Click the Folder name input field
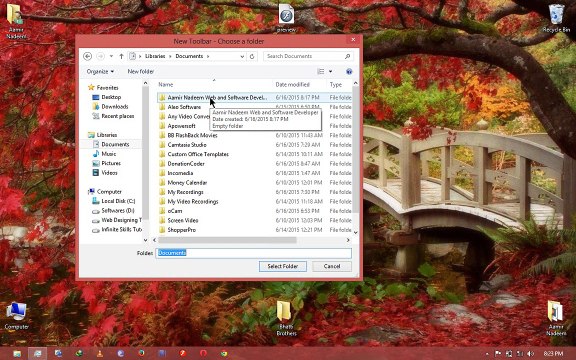The image size is (576, 360). pyautogui.click(x=253, y=253)
